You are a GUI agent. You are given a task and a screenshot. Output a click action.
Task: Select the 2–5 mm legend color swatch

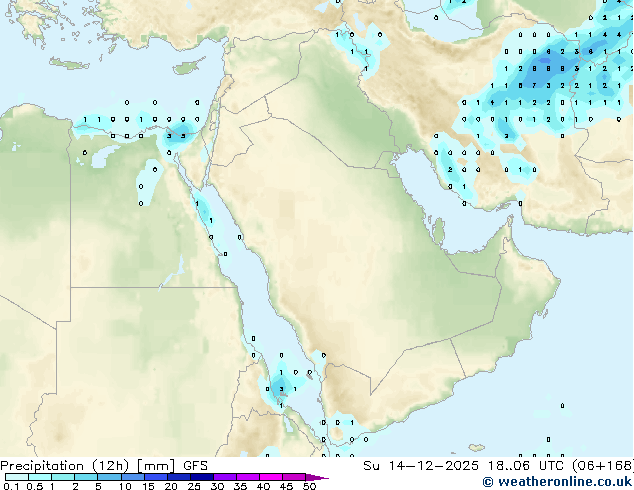86,477
